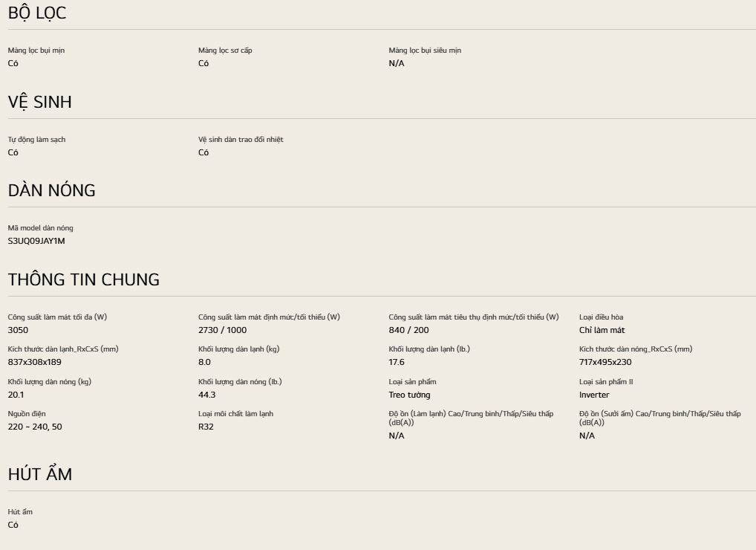Select the Inverter product type value
Image resolution: width=756 pixels, height=550 pixels.
[x=594, y=395]
